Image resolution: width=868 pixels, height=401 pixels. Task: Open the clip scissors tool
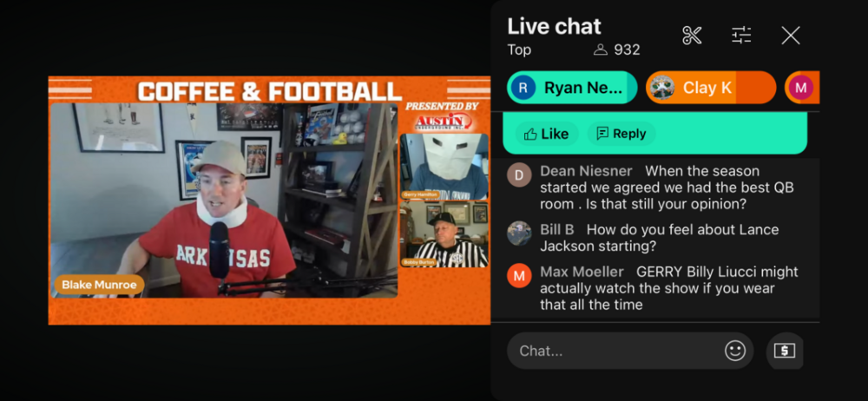click(692, 36)
